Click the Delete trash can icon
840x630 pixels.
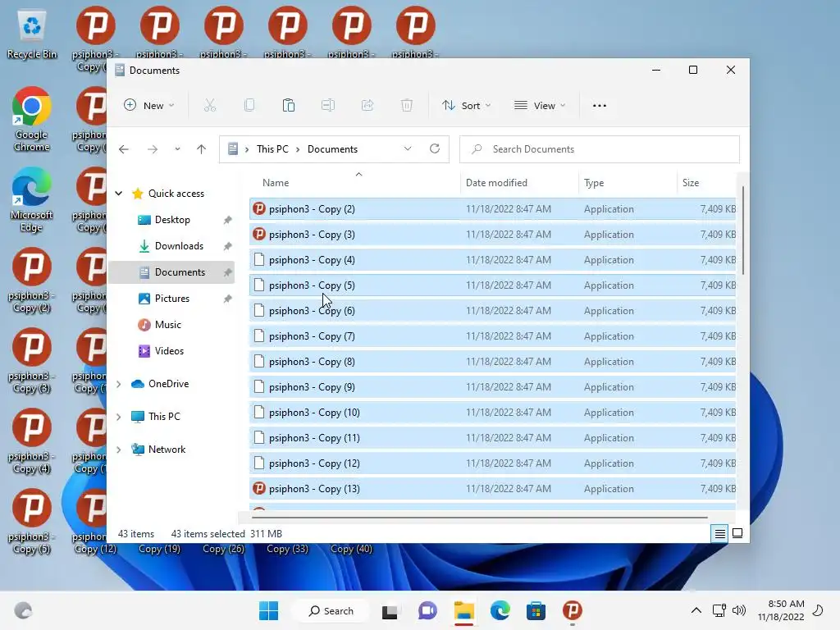pos(407,106)
